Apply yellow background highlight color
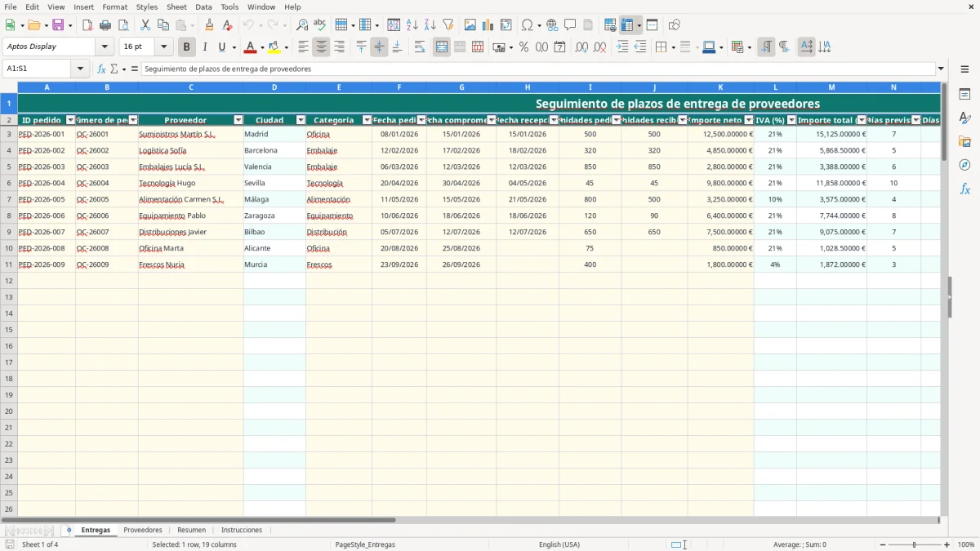Image resolution: width=980 pixels, height=551 pixels. 274,47
